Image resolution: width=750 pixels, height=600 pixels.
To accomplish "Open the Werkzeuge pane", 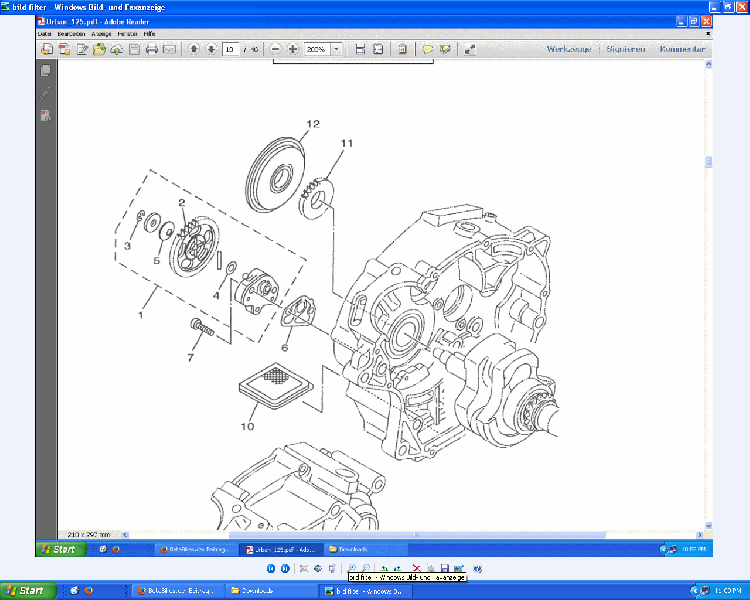I will pos(568,49).
